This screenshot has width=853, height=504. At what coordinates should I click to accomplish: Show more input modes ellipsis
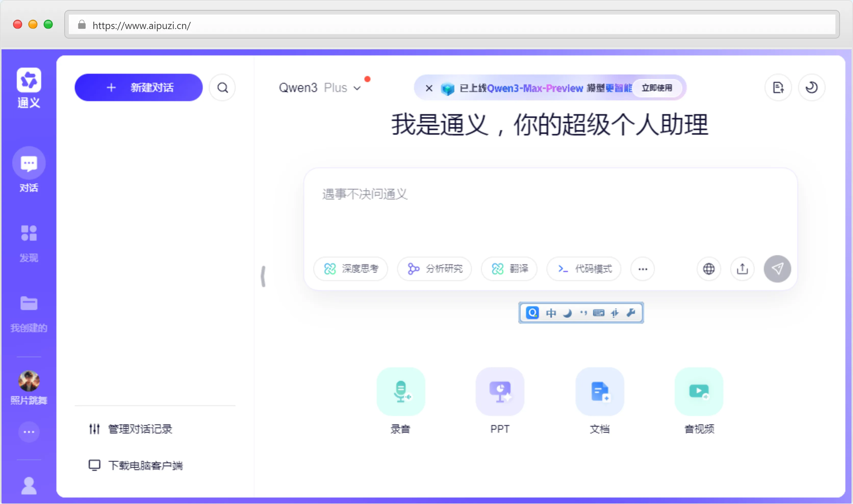(643, 269)
